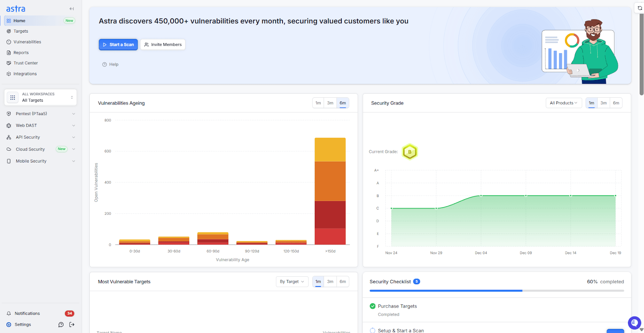Click the workspace grid dots icon
Image resolution: width=644 pixels, height=333 pixels.
tap(13, 97)
